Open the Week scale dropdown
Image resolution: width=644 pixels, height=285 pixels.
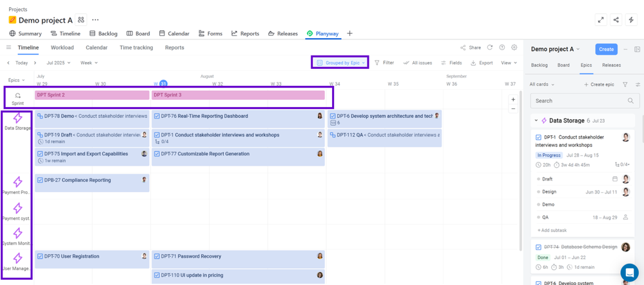click(x=89, y=63)
